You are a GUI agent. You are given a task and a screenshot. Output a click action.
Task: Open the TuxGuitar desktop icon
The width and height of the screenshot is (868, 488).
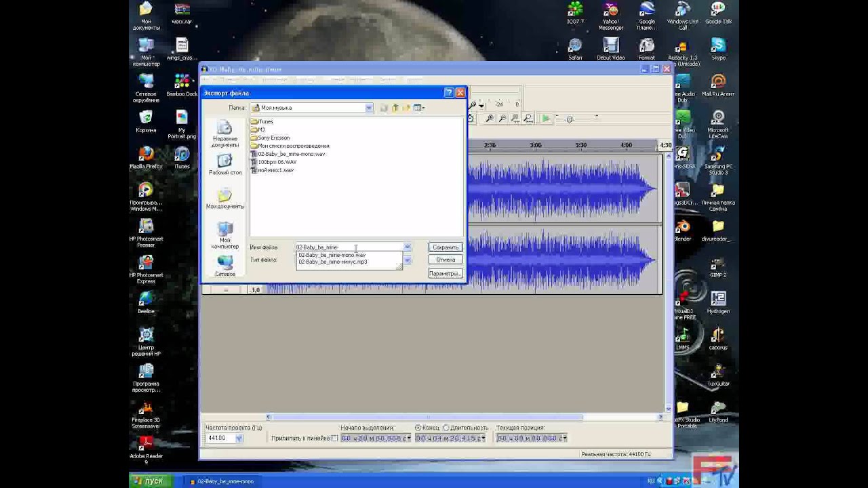pyautogui.click(x=718, y=375)
